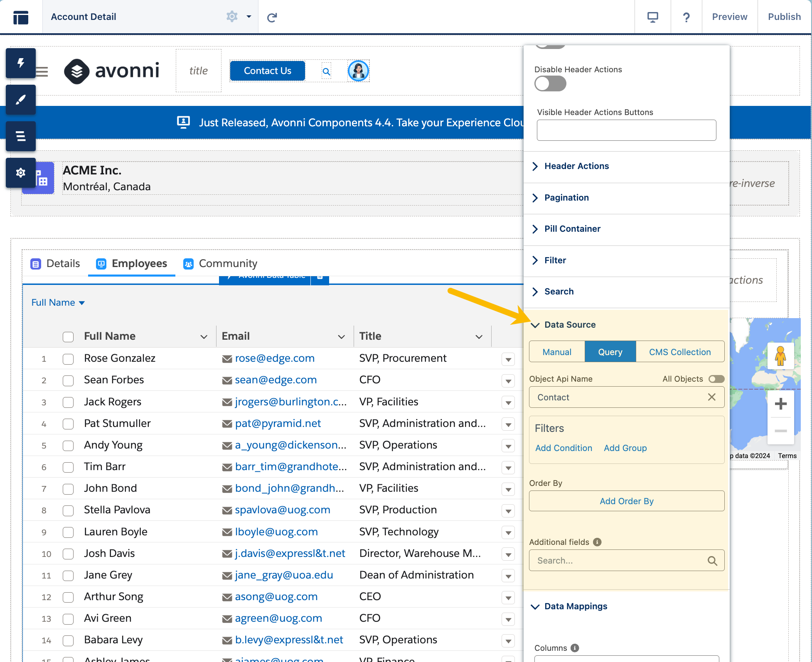This screenshot has width=812, height=662.
Task: Expand the Pagination section
Action: 566,198
